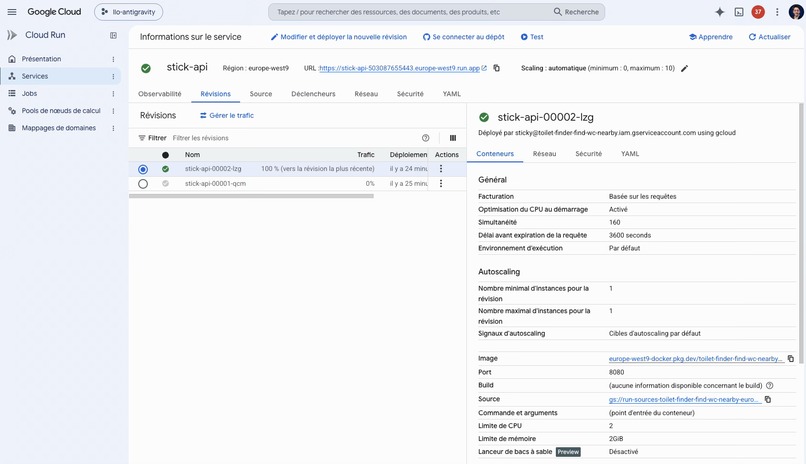Go to Jobs in the sidebar

[29, 94]
